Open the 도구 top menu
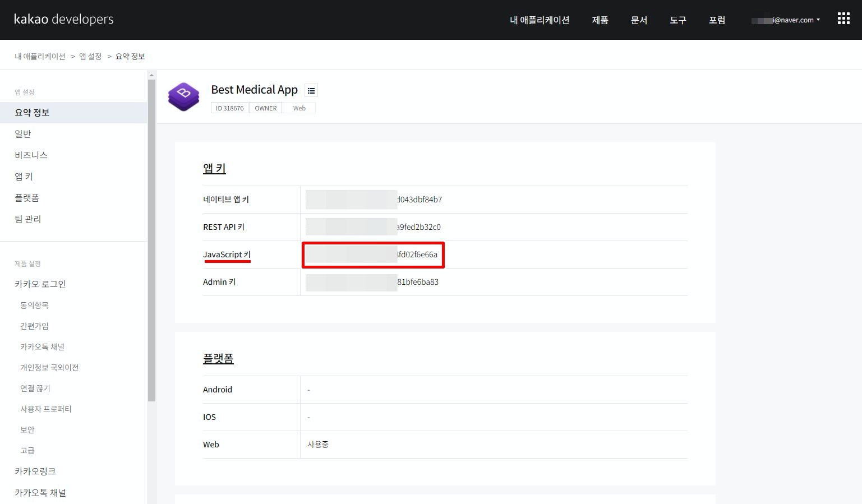Image resolution: width=862 pixels, height=504 pixels. [x=678, y=20]
